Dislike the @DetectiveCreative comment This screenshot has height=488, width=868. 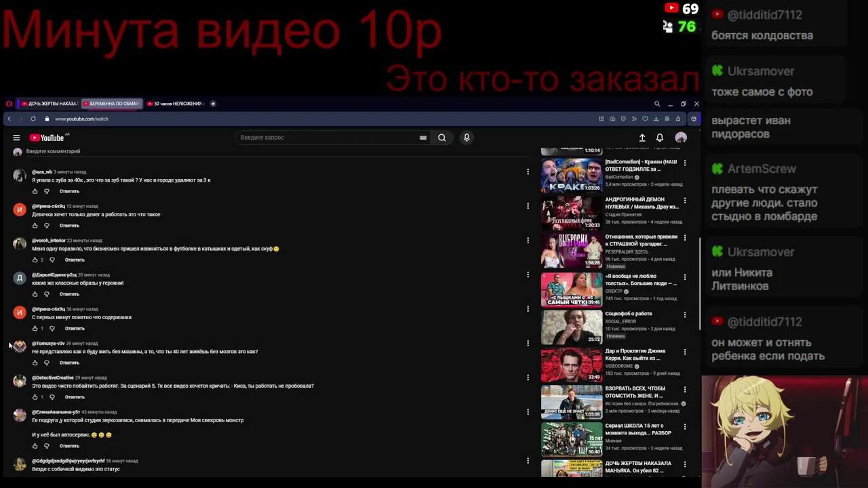[52, 396]
